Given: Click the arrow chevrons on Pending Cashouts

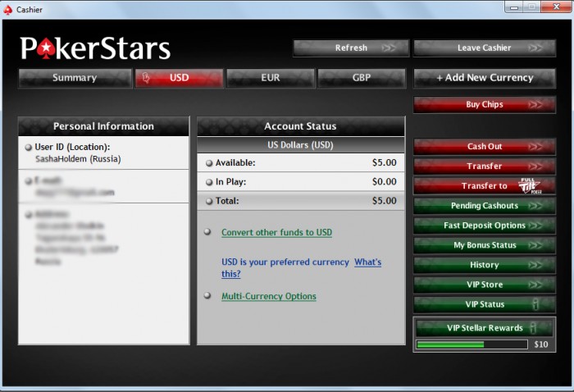Looking at the screenshot, I should [x=535, y=206].
